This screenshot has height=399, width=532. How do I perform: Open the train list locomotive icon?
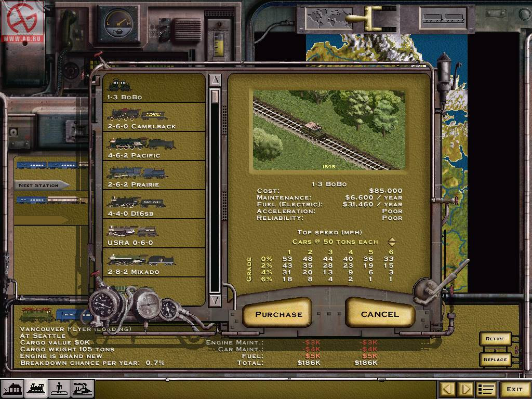pos(36,389)
